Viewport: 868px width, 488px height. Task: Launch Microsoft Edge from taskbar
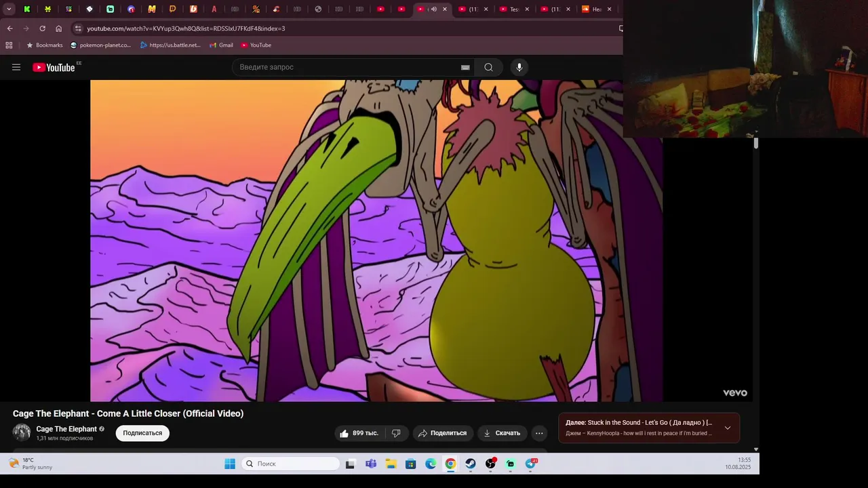tap(431, 464)
